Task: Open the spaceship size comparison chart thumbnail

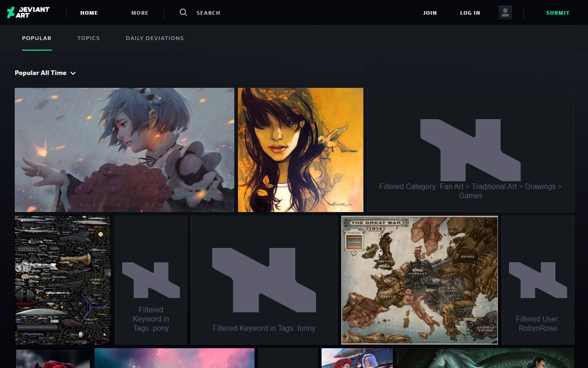Action: click(x=63, y=280)
